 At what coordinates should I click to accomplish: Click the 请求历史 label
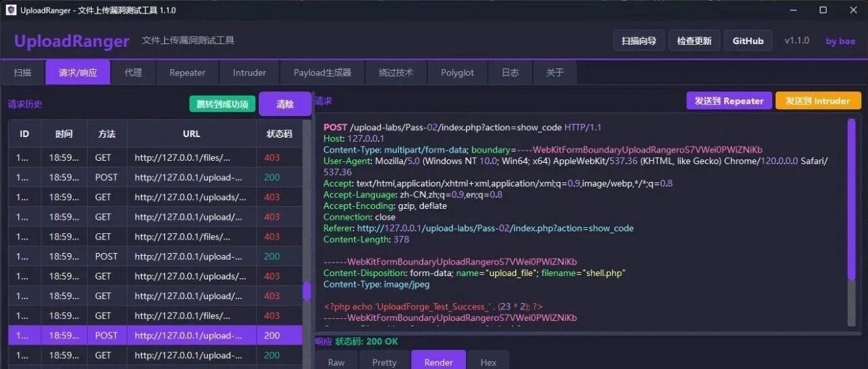pyautogui.click(x=25, y=104)
